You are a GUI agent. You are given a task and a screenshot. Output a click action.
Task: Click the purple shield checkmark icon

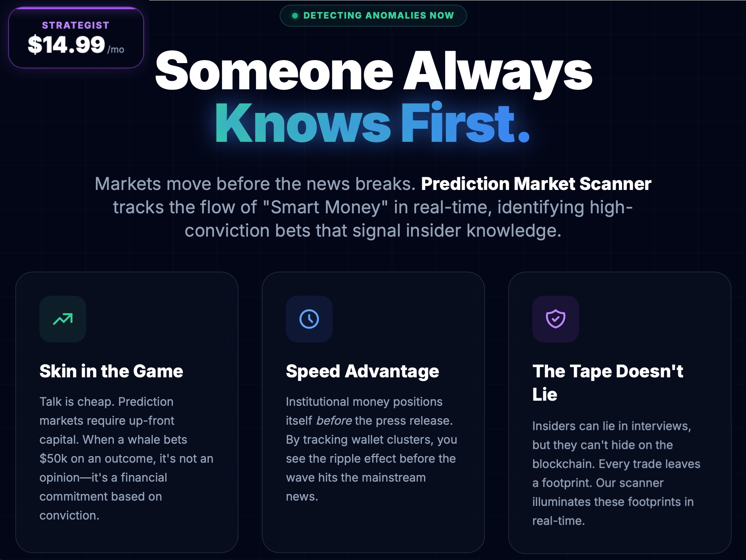555,319
